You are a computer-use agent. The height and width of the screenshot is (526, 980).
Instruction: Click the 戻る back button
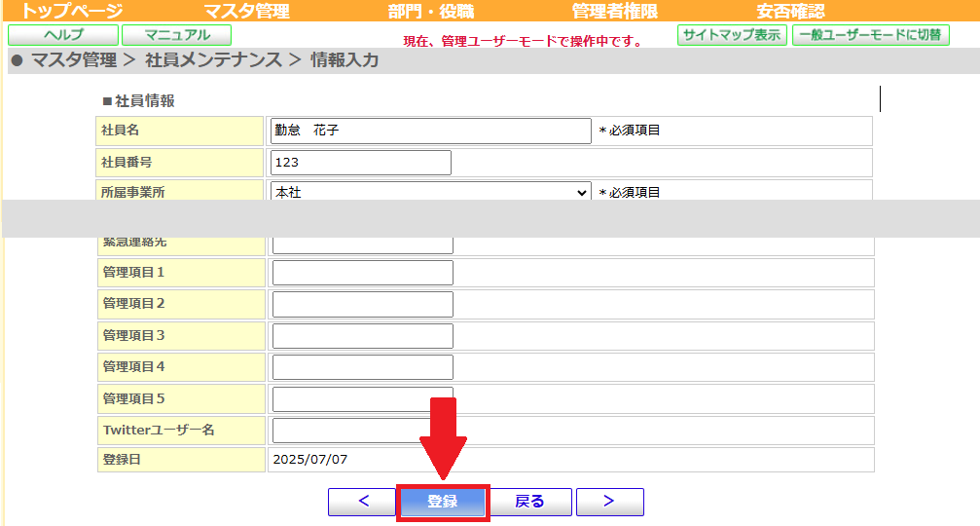click(x=529, y=502)
